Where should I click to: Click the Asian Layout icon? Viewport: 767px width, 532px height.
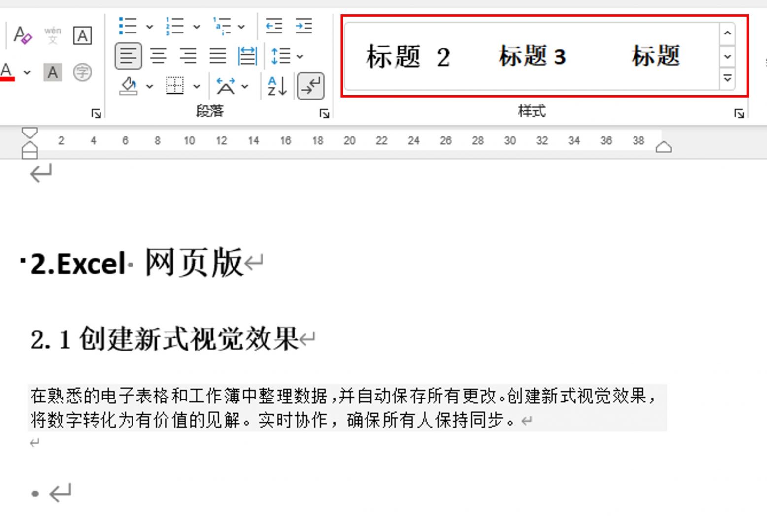tap(226, 86)
